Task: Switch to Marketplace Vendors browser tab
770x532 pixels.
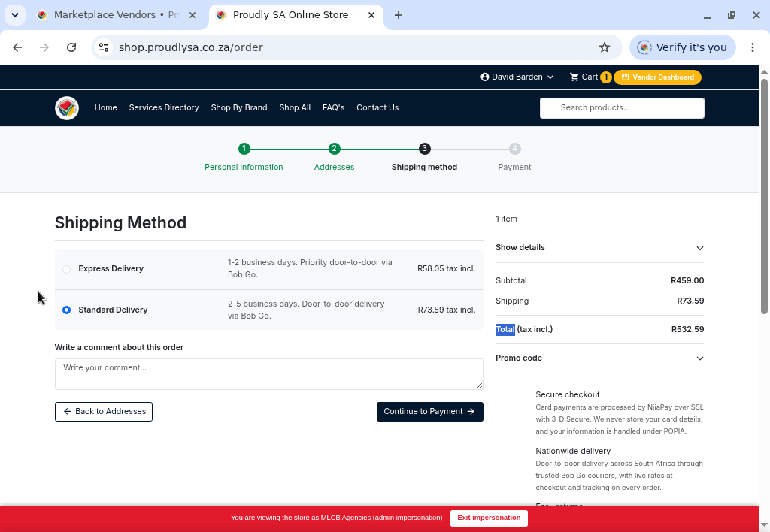Action: pos(117,15)
